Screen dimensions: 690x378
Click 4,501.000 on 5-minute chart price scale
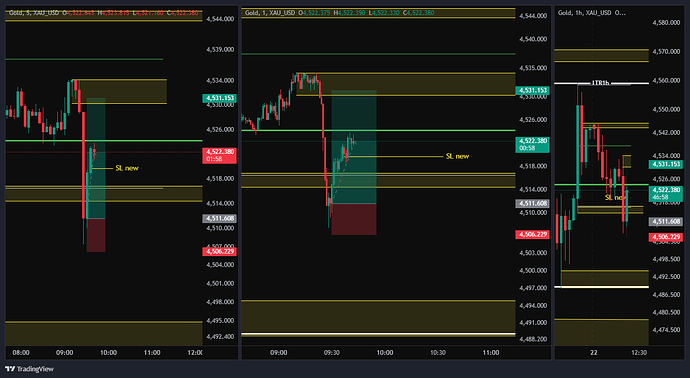click(220, 283)
